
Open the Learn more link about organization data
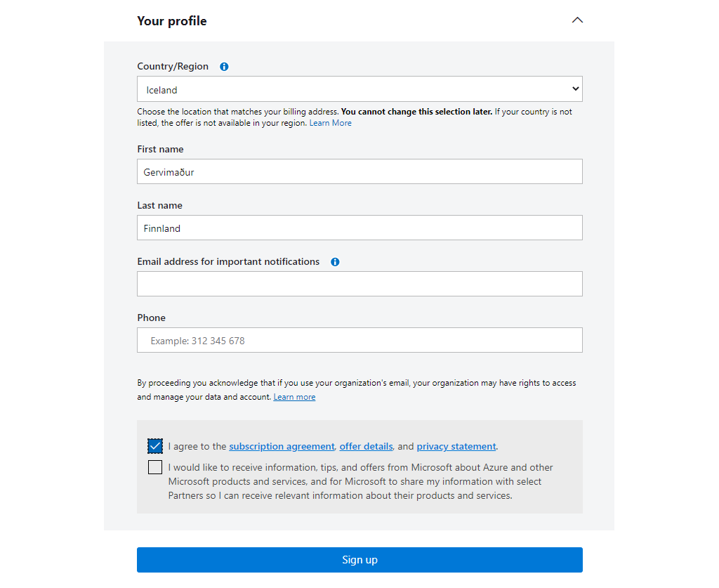click(x=294, y=397)
